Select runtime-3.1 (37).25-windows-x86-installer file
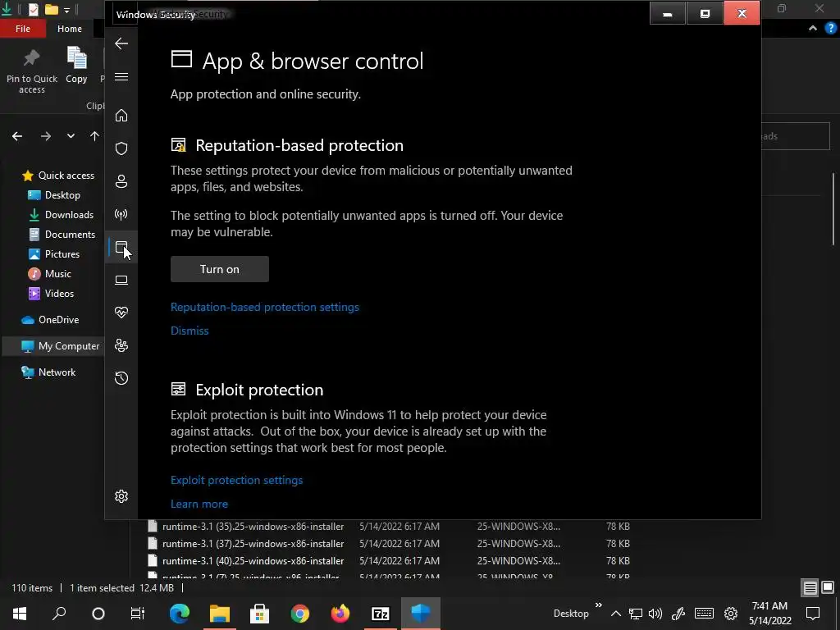840x630 pixels. 253,544
